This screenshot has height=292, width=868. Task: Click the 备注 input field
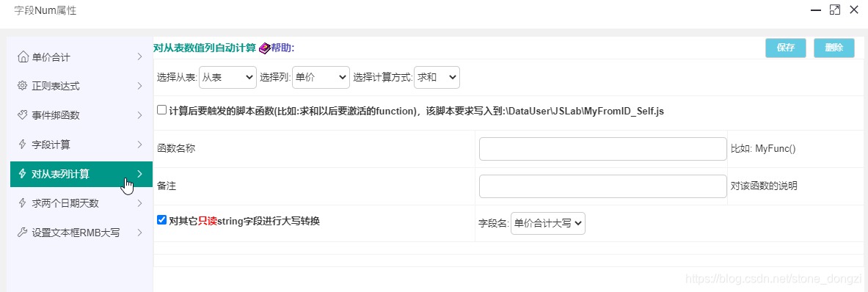click(603, 186)
